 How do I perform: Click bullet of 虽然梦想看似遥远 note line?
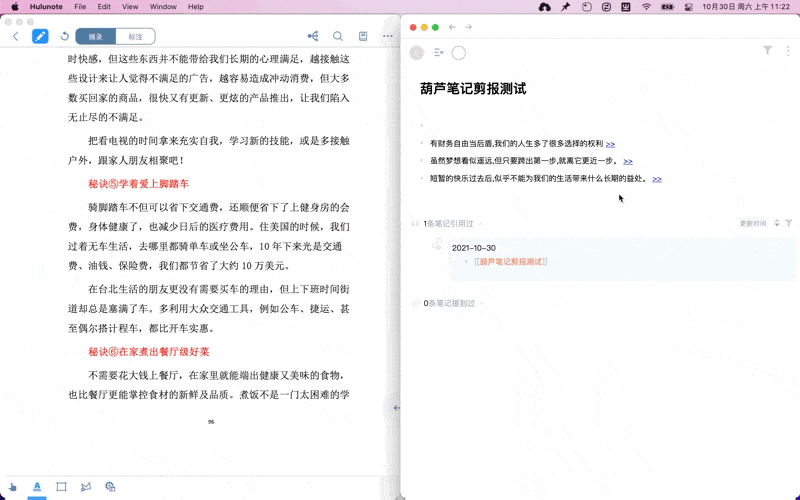pos(422,161)
